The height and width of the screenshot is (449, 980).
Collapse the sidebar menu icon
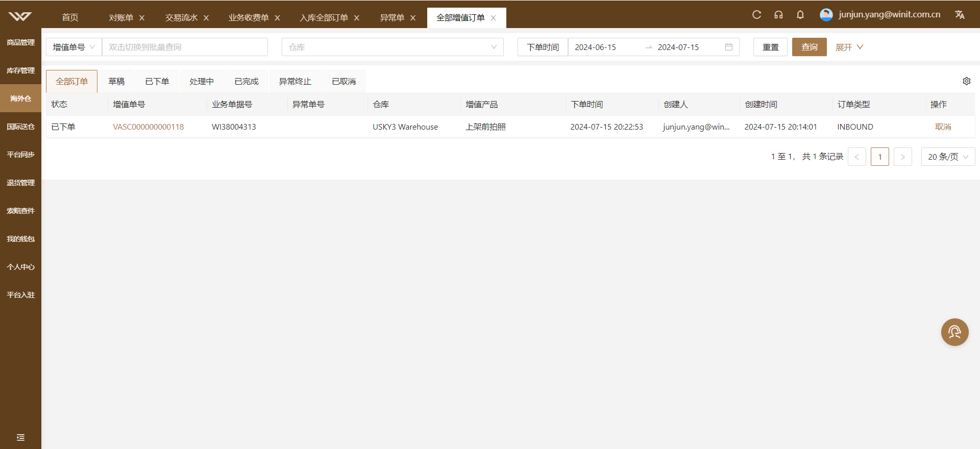pos(20,437)
